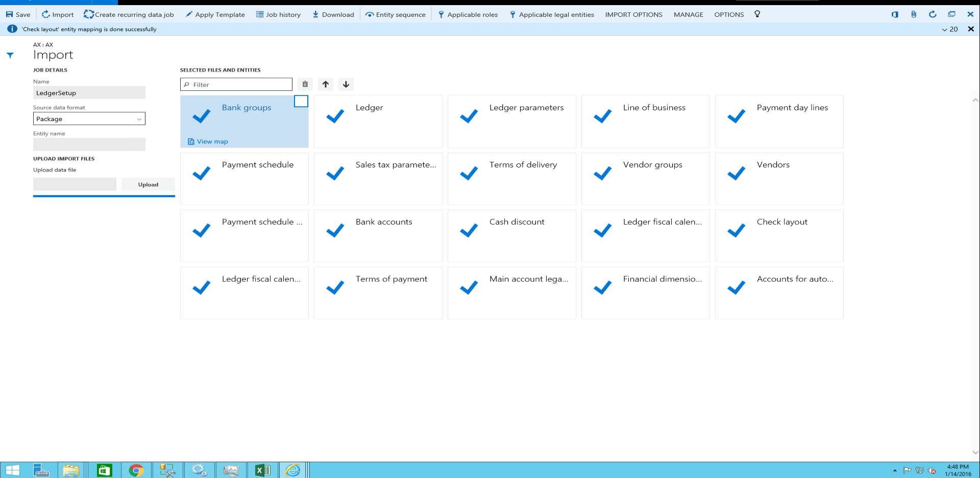
Task: Click the job Name field LedgerSetup
Action: pos(89,92)
